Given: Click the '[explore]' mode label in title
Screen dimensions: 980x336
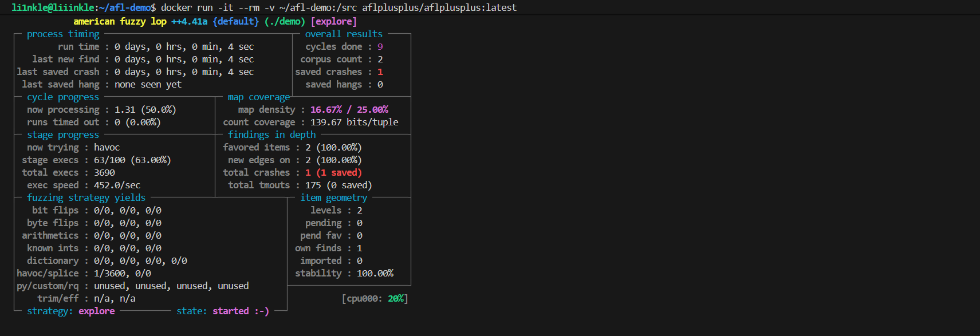Looking at the screenshot, I should 333,21.
